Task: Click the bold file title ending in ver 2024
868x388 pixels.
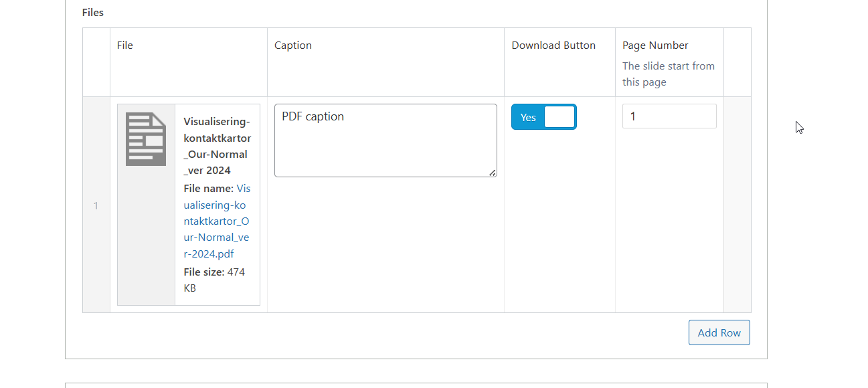Action: coord(217,146)
